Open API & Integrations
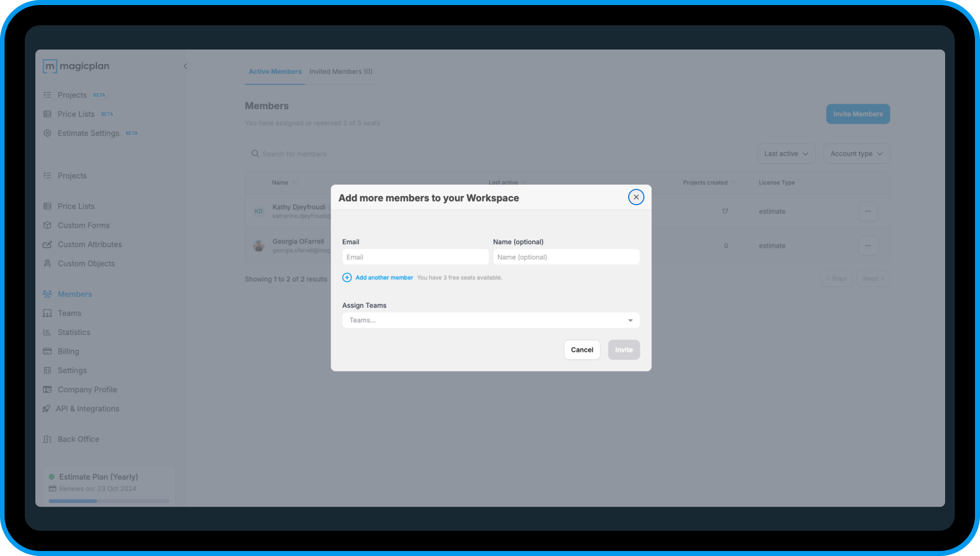This screenshot has width=980, height=556. [x=88, y=408]
